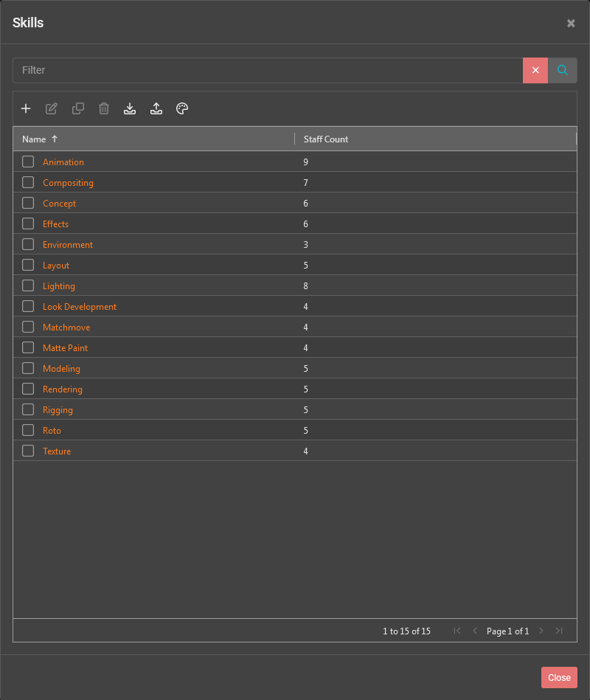Click the last page navigation arrow
590x700 pixels.
(x=559, y=631)
